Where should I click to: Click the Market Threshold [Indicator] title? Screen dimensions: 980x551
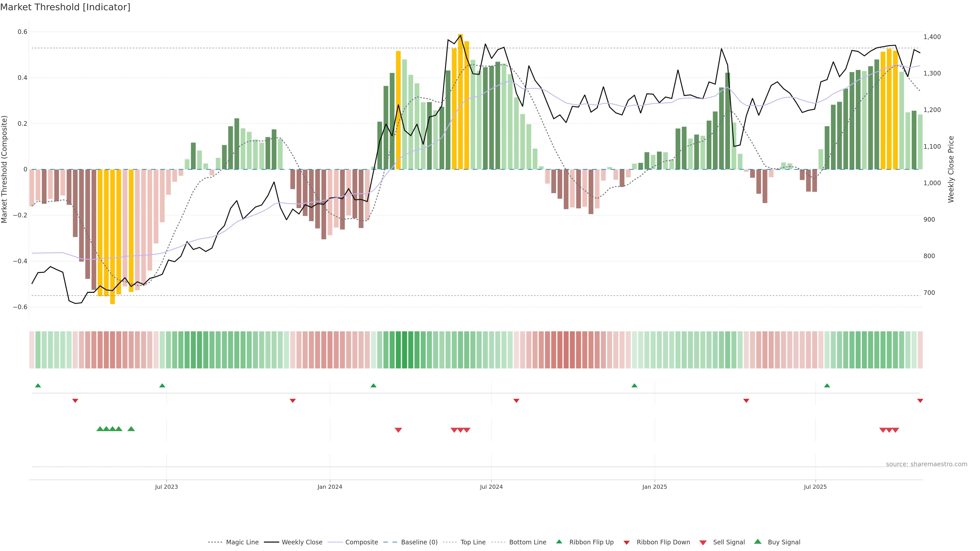(65, 7)
